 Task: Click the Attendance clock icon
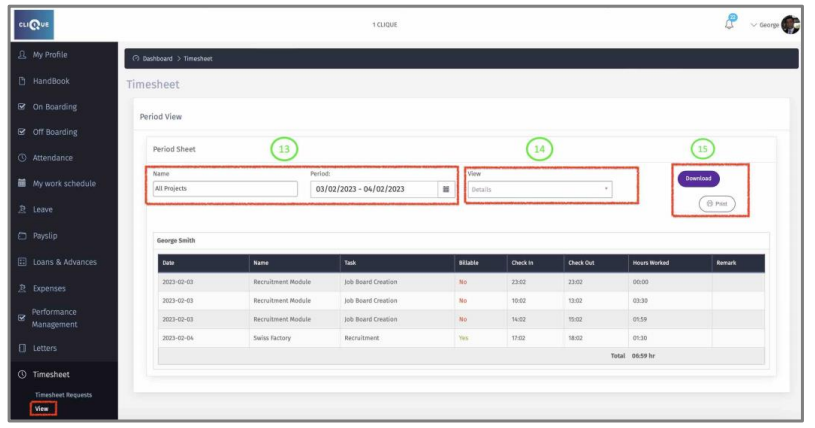(x=22, y=158)
